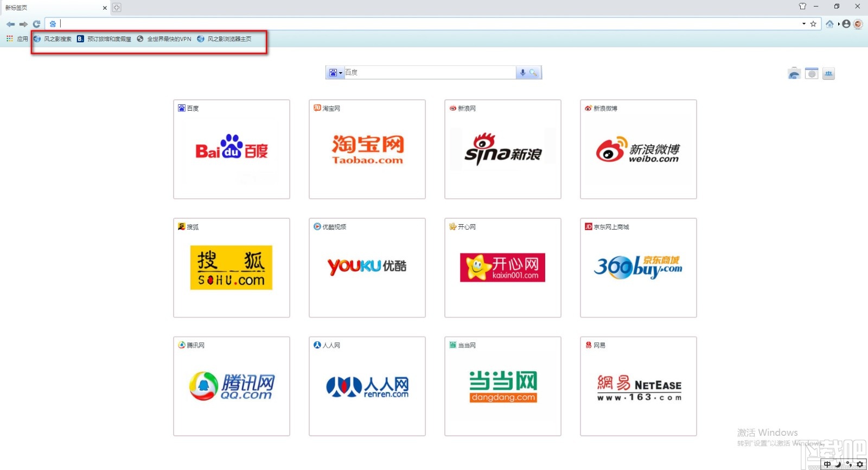Open the 应用 apps shortcut
The height and width of the screenshot is (470, 868).
(17, 39)
